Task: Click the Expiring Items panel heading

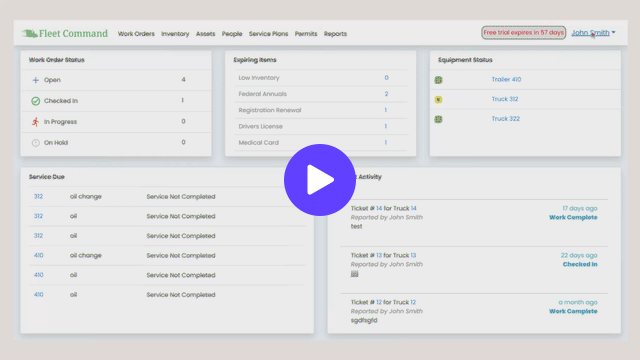Action: click(255, 60)
